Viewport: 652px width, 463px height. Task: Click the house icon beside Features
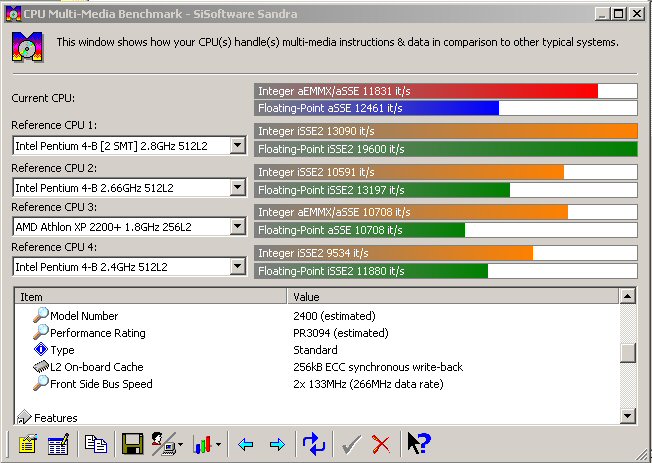[24, 417]
